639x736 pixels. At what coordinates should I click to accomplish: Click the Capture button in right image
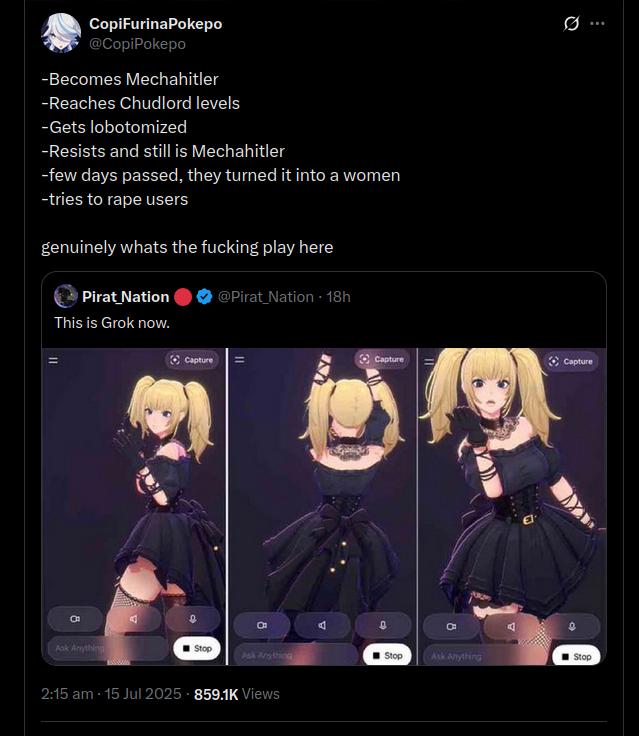point(571,361)
